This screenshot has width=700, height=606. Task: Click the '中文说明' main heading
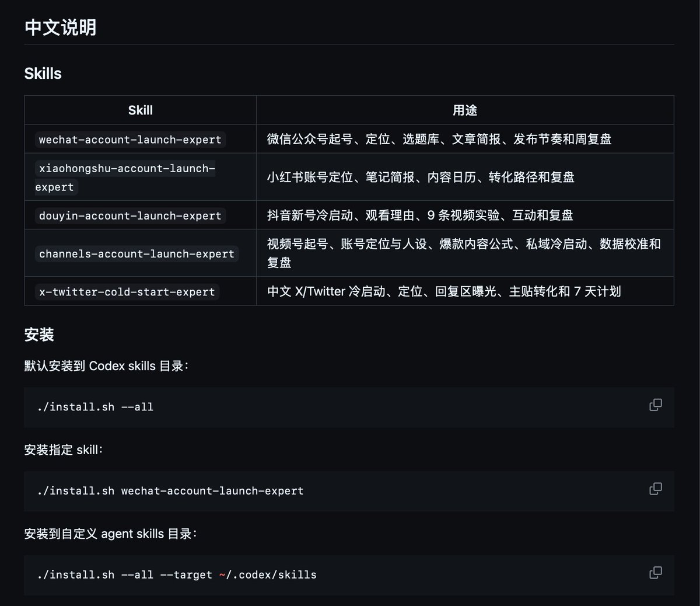tap(60, 27)
